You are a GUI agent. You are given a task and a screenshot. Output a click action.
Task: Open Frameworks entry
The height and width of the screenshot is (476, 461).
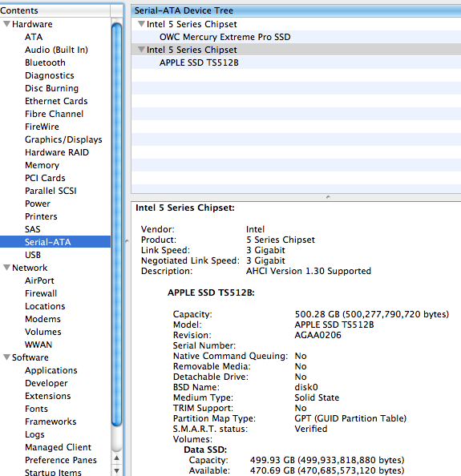(x=51, y=422)
